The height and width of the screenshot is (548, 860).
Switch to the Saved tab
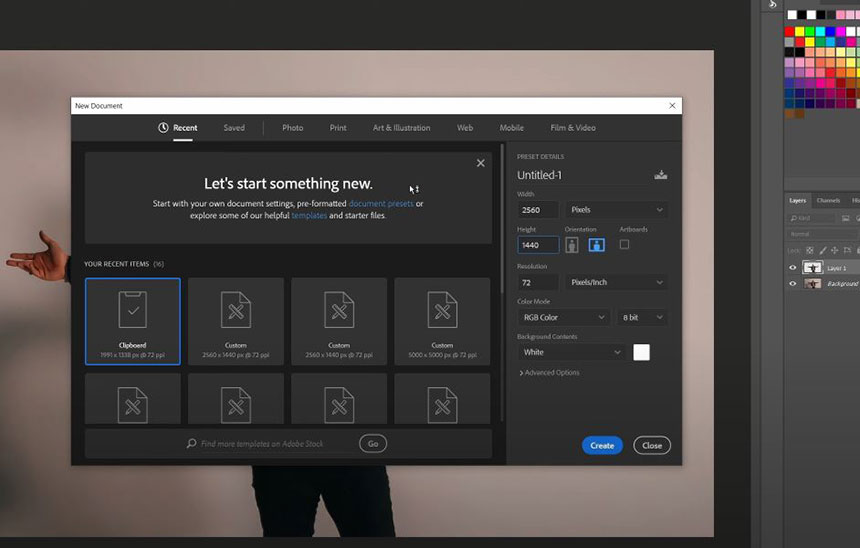pyautogui.click(x=234, y=128)
